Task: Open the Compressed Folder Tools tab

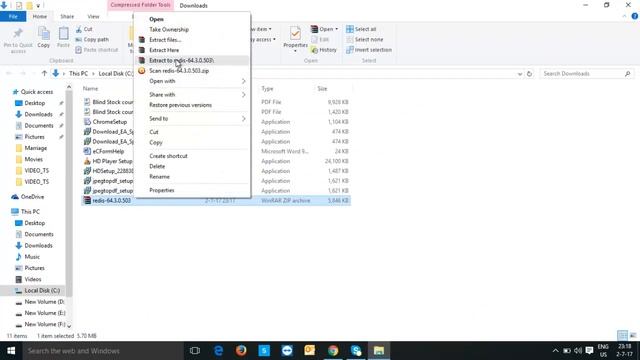Action: click(140, 5)
